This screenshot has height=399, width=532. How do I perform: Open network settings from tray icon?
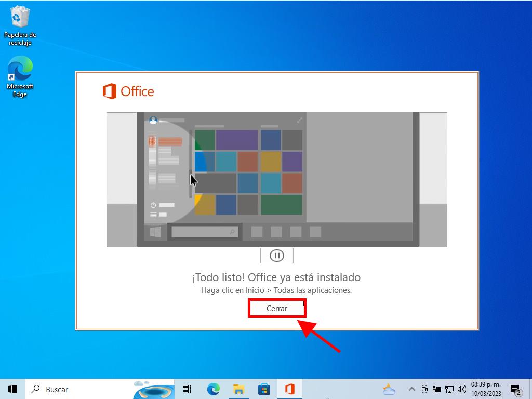pos(449,389)
